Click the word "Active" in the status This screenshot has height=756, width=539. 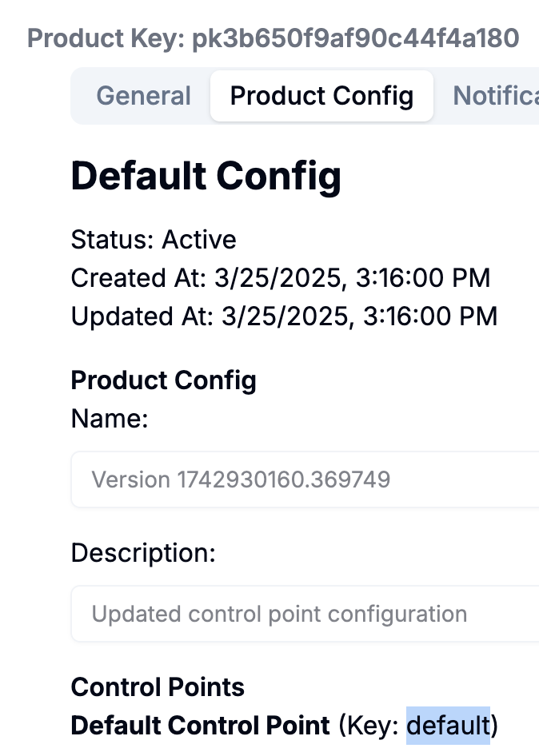[199, 239]
